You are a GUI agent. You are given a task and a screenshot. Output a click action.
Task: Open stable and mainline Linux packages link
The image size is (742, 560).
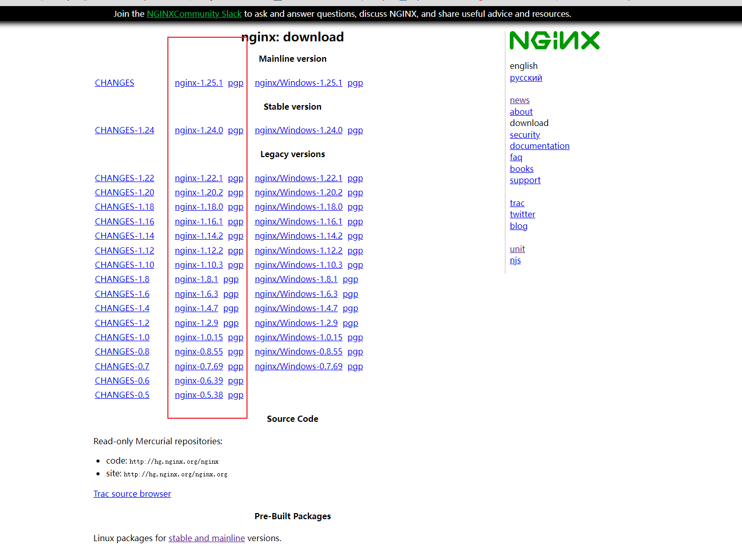pos(207,538)
